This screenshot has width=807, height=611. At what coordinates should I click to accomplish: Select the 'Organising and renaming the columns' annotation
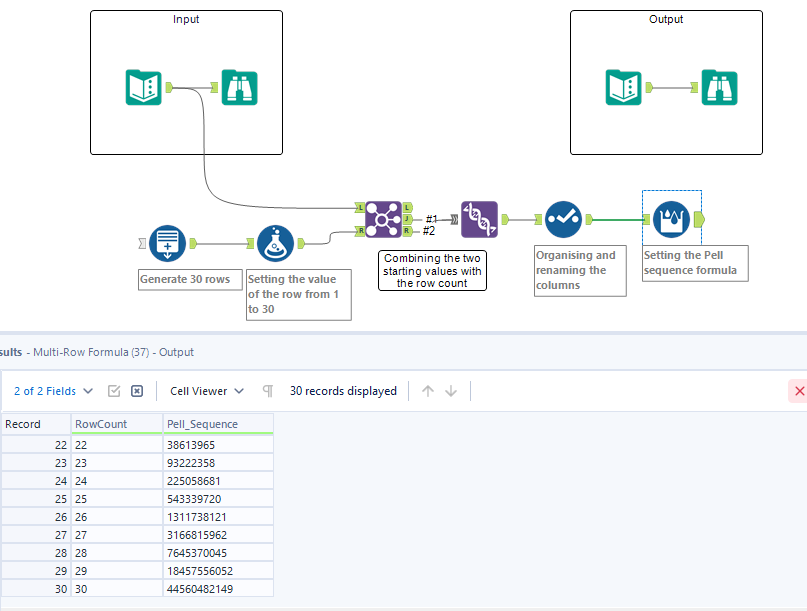(x=580, y=271)
